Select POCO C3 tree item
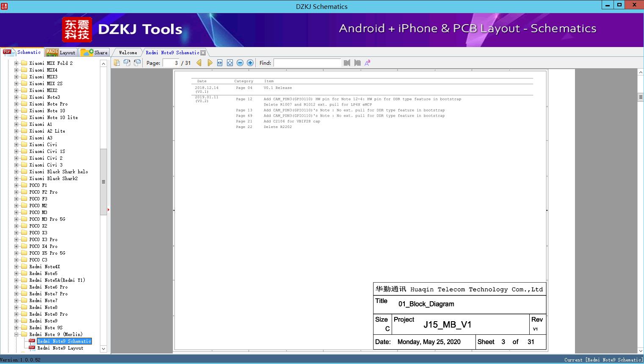 coord(38,260)
